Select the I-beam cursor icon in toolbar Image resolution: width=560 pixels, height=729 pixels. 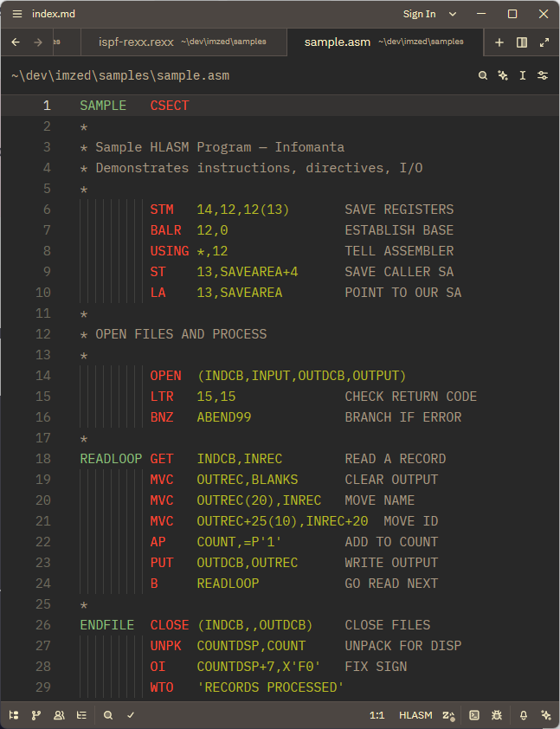523,75
